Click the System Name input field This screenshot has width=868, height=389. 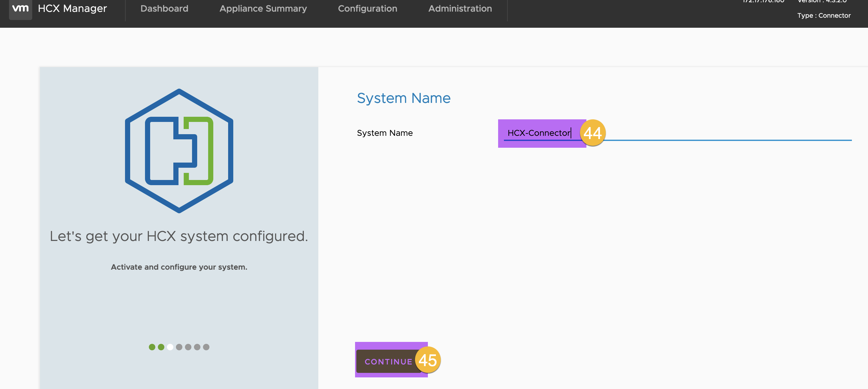pos(678,133)
